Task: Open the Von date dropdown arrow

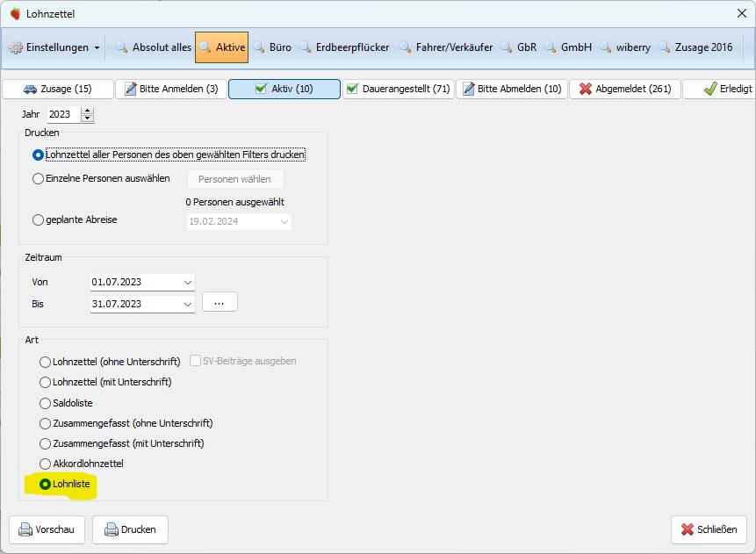Action: 188,283
